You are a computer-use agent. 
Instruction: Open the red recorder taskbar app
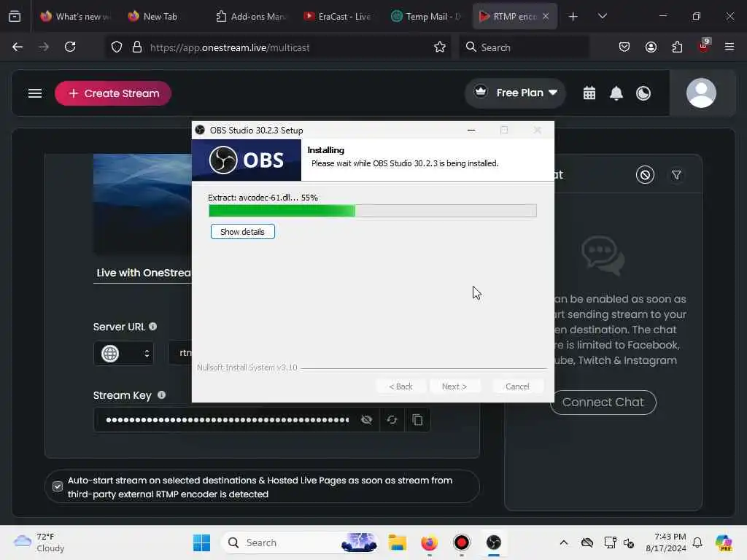[x=462, y=542]
